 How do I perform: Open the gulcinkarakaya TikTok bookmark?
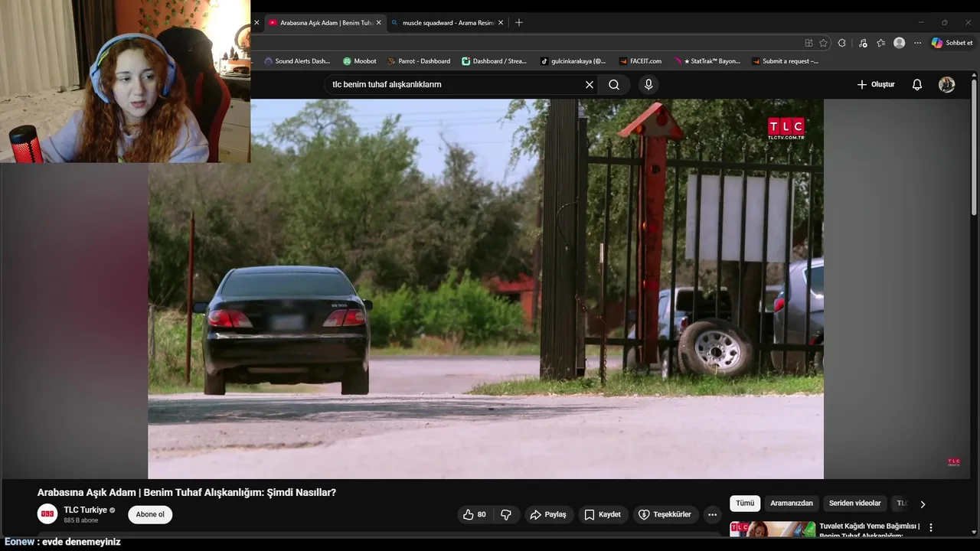(573, 61)
